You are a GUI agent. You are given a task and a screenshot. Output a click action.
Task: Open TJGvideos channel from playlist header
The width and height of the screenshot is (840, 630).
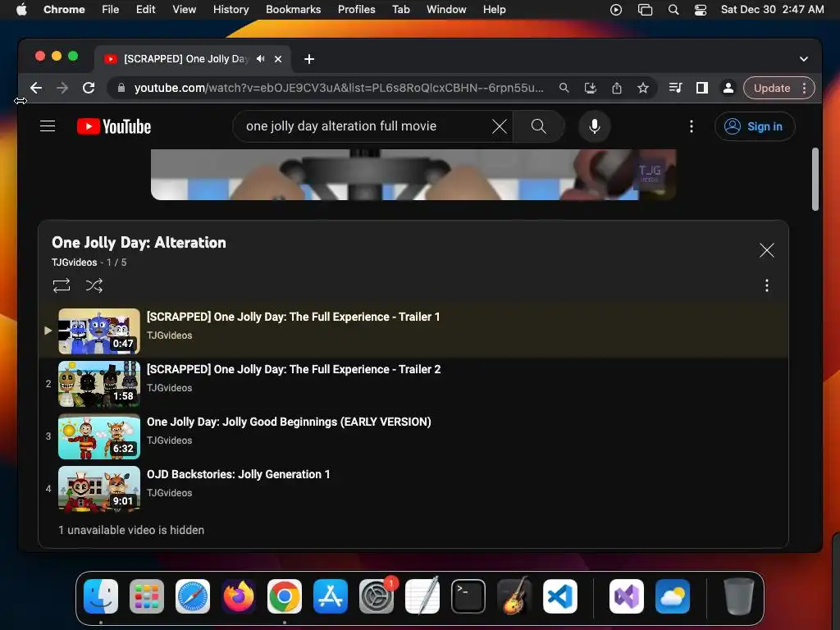tap(74, 262)
